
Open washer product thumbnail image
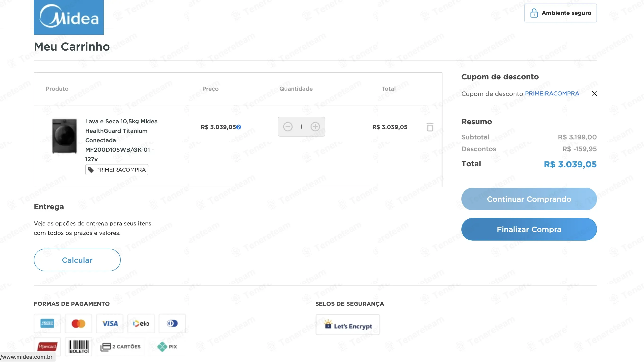click(x=64, y=136)
